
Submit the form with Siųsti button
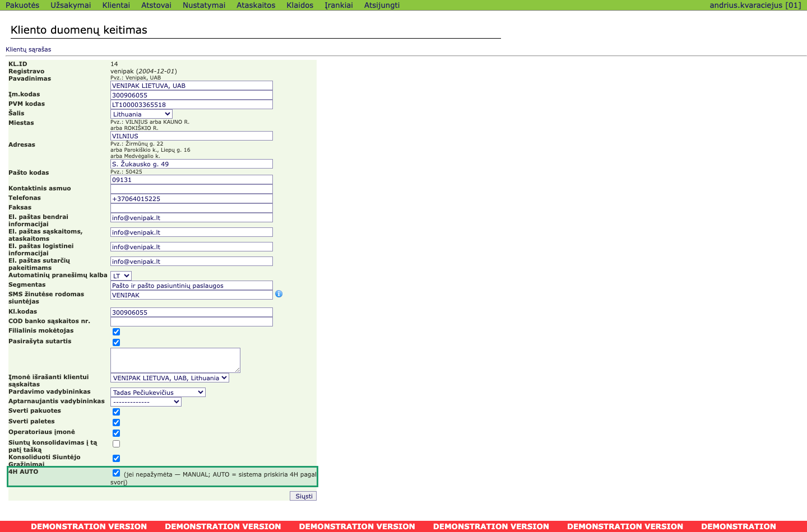(x=303, y=496)
